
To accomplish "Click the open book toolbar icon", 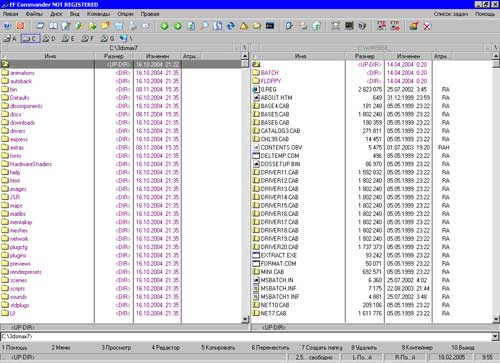I will click(53, 26).
